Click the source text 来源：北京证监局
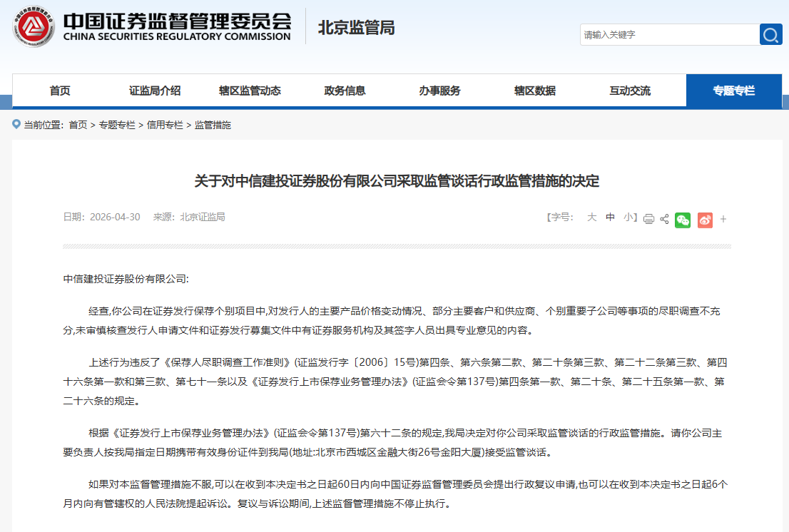The width and height of the screenshot is (789, 532). point(189,218)
